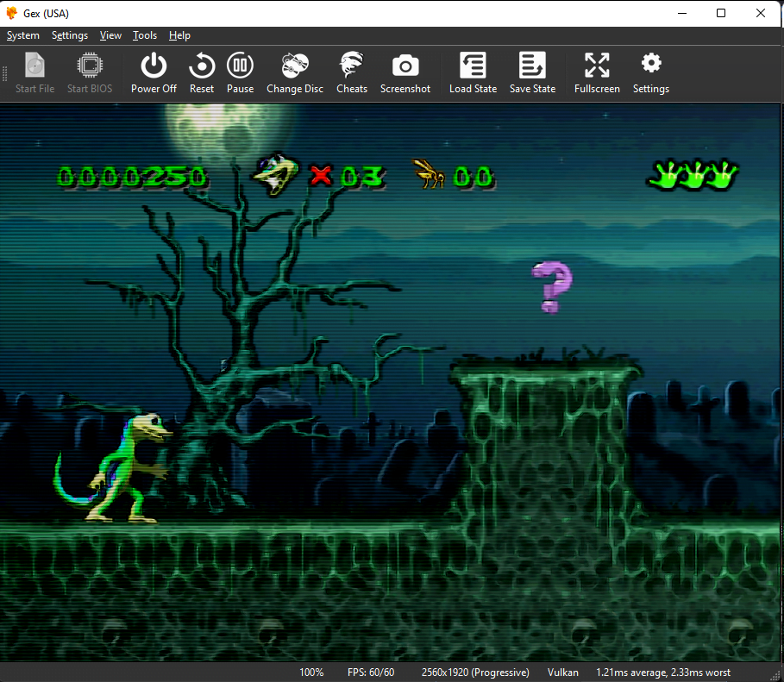
Task: Click the 00 fly count in the HUD
Action: click(x=474, y=177)
